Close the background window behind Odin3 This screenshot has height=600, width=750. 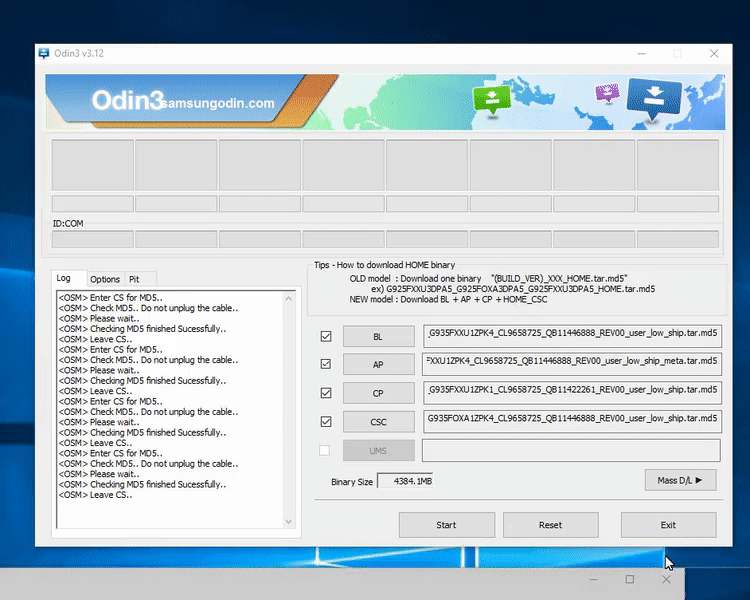[666, 579]
